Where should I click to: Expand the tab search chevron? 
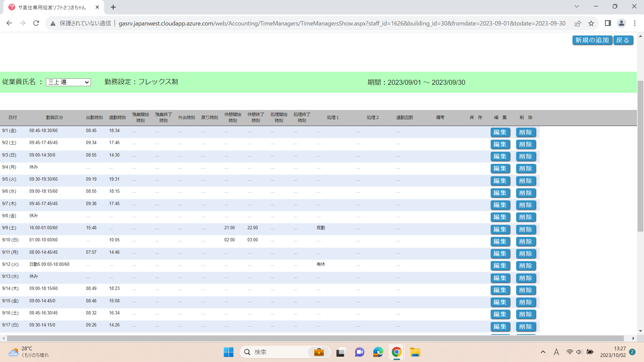point(577,6)
